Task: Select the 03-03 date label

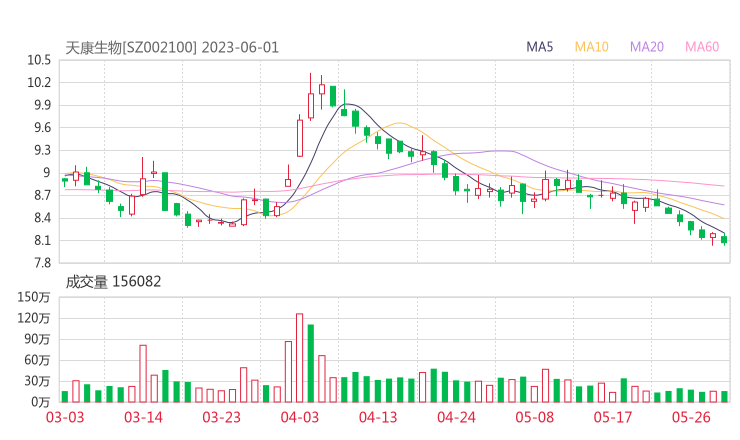Action: tap(65, 417)
